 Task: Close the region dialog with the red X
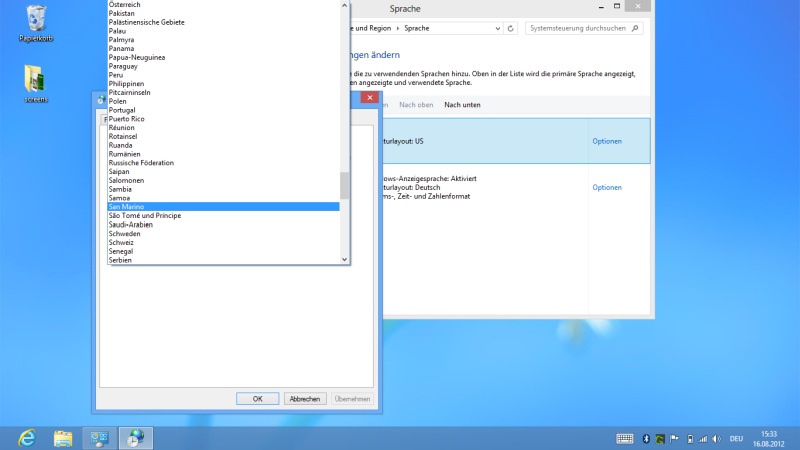click(370, 97)
